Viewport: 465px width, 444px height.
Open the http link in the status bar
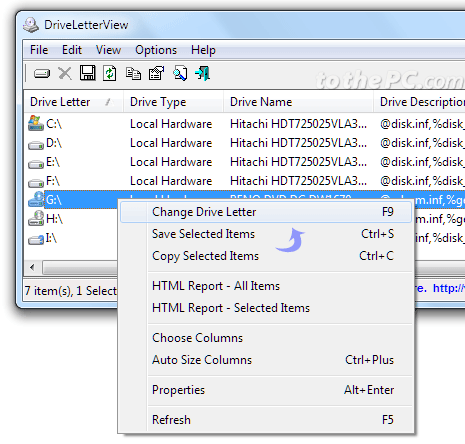[449, 288]
